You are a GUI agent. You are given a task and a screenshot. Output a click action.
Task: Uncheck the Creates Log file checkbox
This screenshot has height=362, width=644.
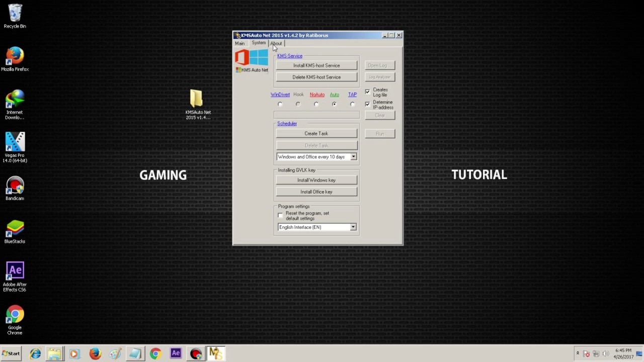tap(367, 92)
